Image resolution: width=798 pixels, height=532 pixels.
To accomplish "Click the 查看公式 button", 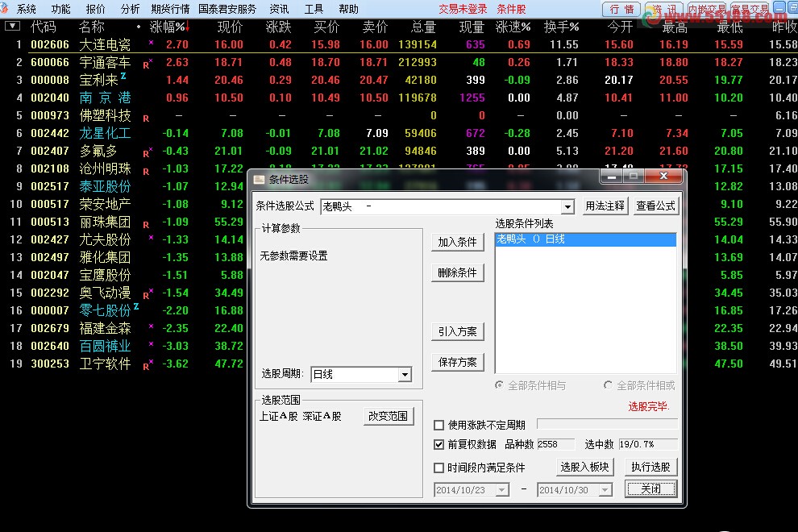I will 655,206.
